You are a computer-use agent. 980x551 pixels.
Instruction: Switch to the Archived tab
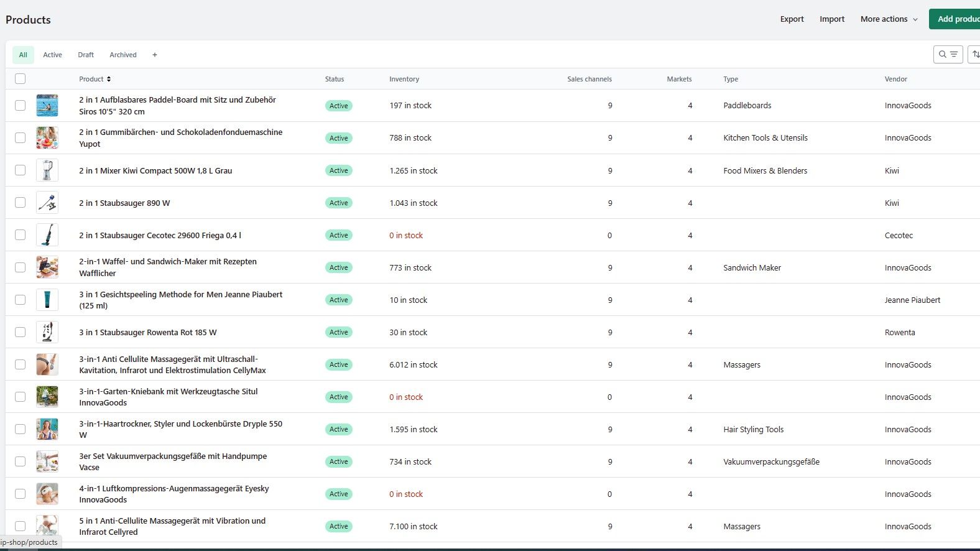pos(123,55)
